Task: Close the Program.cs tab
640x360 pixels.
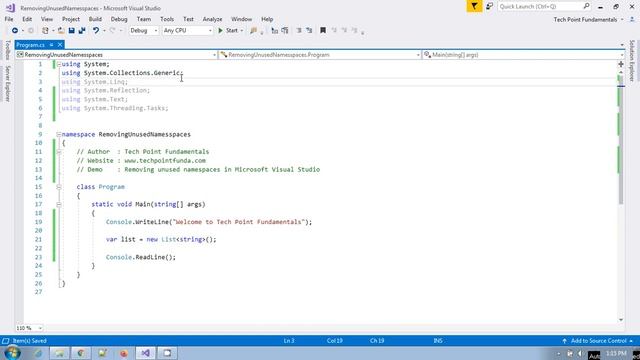Action: point(60,44)
